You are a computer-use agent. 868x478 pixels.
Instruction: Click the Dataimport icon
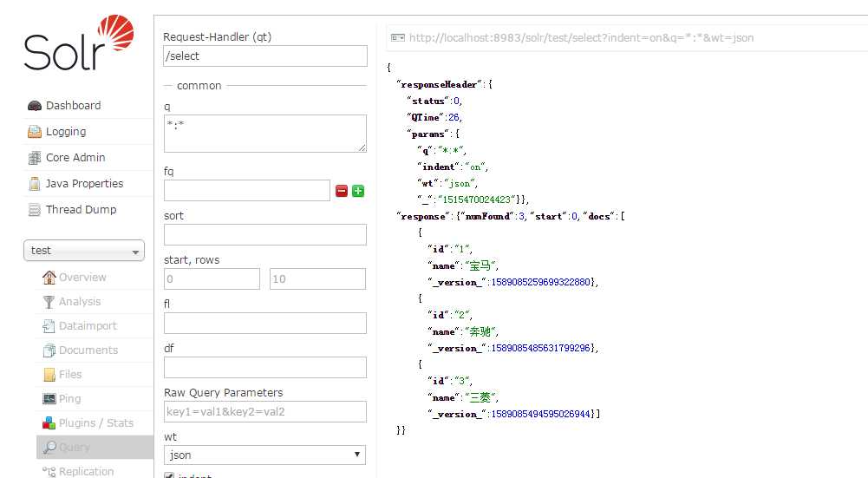pyautogui.click(x=49, y=326)
